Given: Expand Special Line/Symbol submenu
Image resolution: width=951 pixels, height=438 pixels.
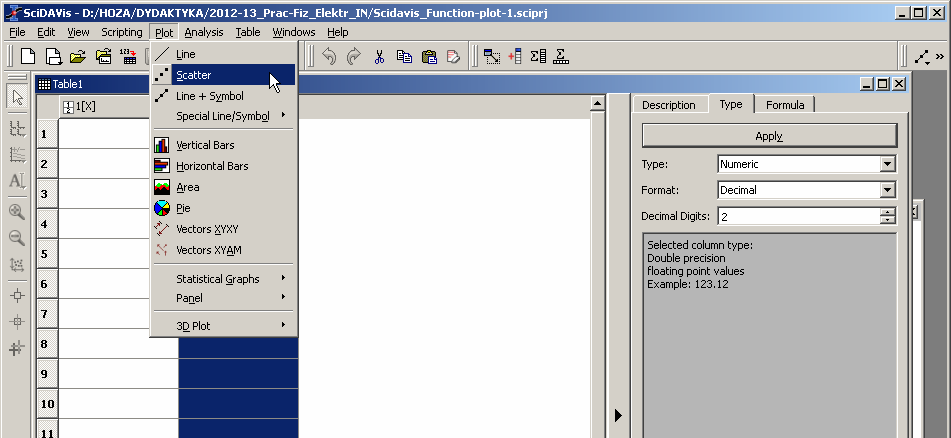Looking at the screenshot, I should coord(224,115).
